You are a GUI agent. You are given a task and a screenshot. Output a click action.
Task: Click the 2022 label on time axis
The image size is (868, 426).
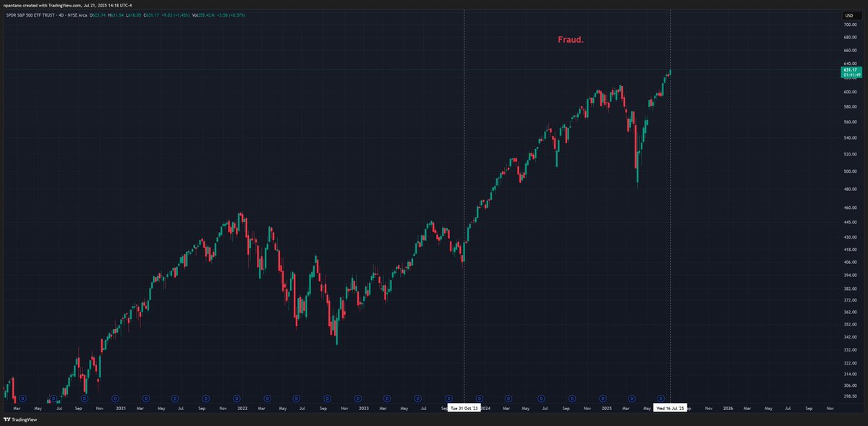[242, 408]
